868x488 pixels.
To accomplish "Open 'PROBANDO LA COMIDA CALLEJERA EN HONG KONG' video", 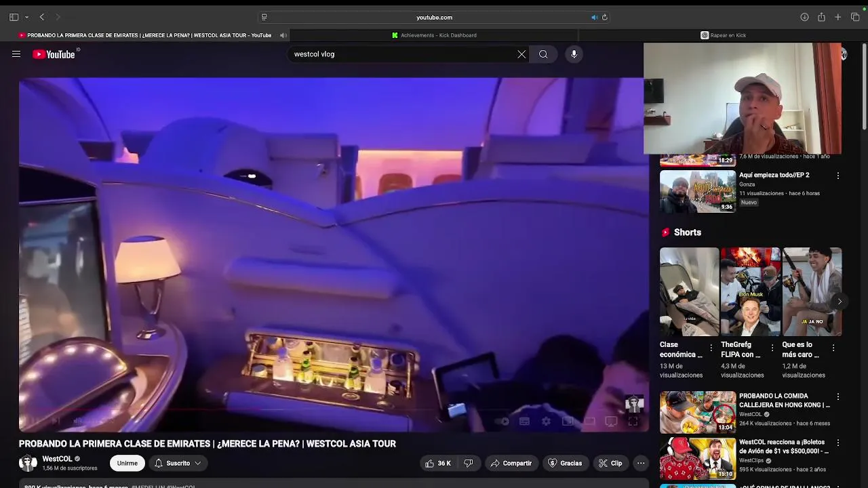I will [785, 400].
